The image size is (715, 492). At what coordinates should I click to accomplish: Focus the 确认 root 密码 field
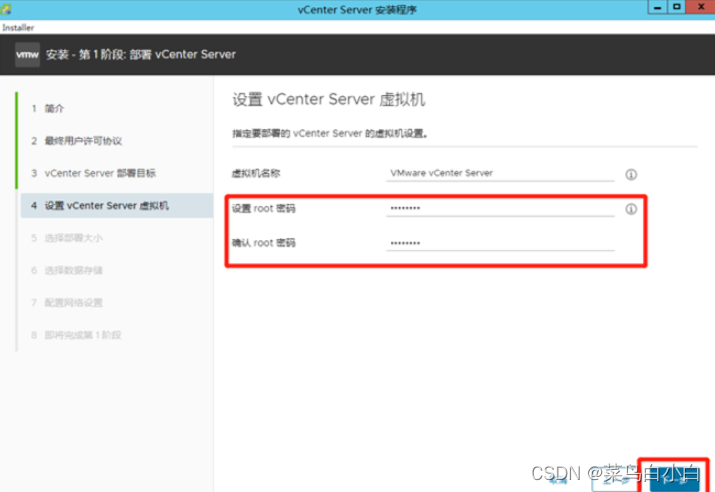500,243
